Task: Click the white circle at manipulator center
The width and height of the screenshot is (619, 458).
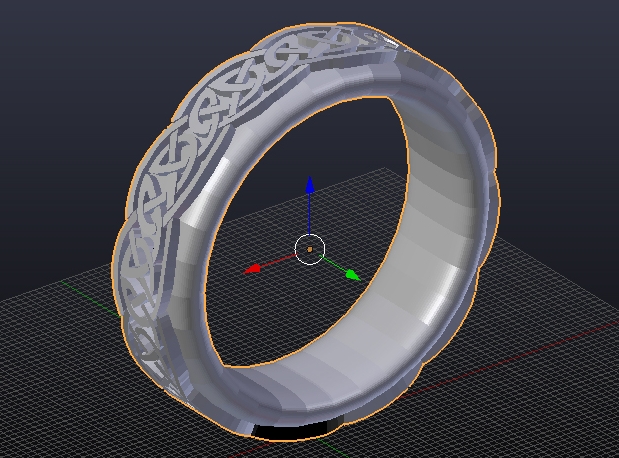Action: coord(310,250)
